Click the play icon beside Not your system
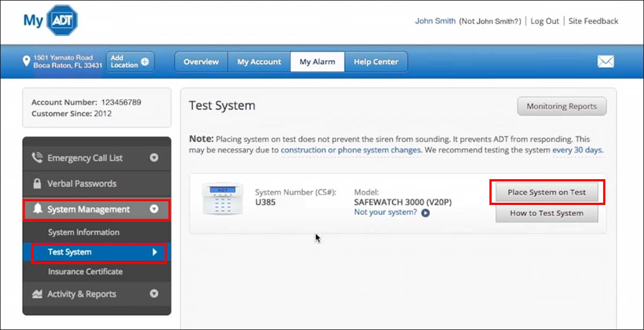The image size is (644, 330). [x=425, y=212]
